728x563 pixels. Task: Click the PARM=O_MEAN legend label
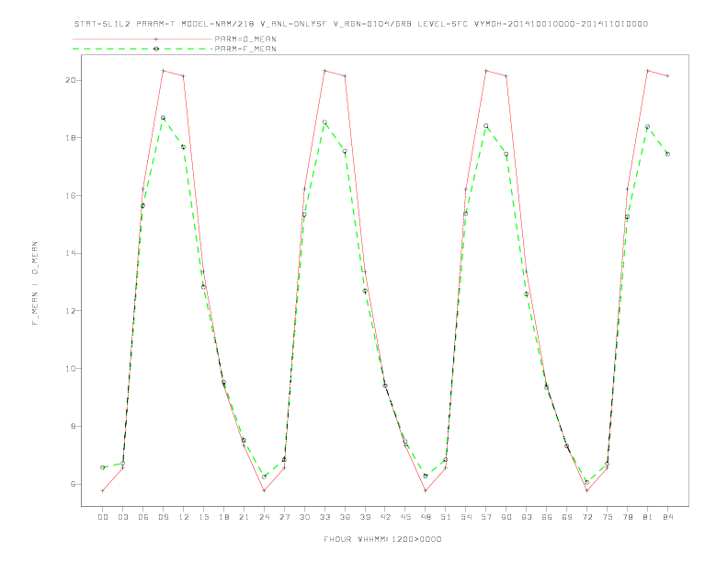click(x=245, y=39)
